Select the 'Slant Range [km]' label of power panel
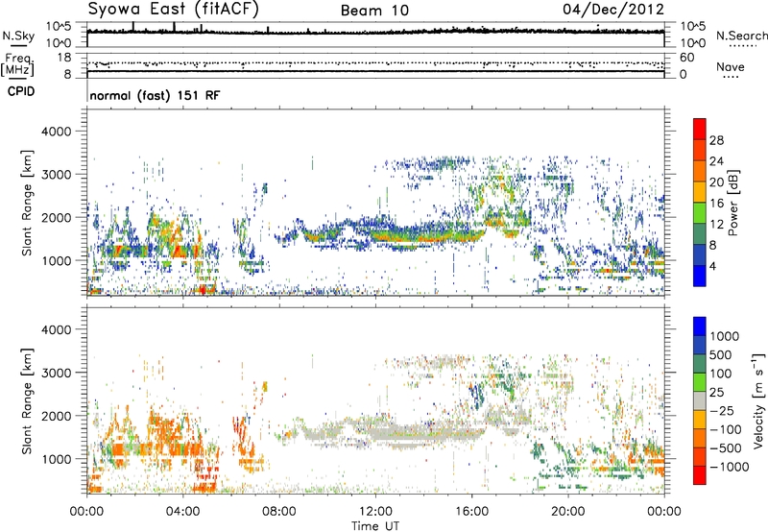The image size is (768, 532). point(27,203)
